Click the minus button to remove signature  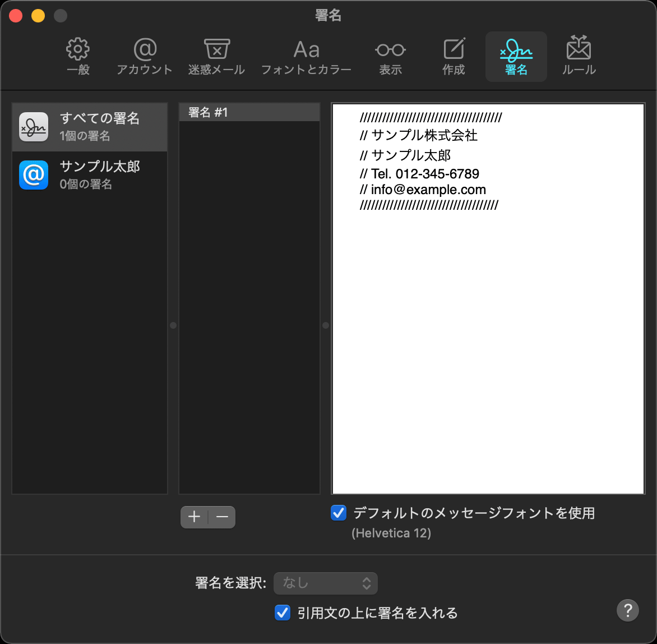[222, 517]
